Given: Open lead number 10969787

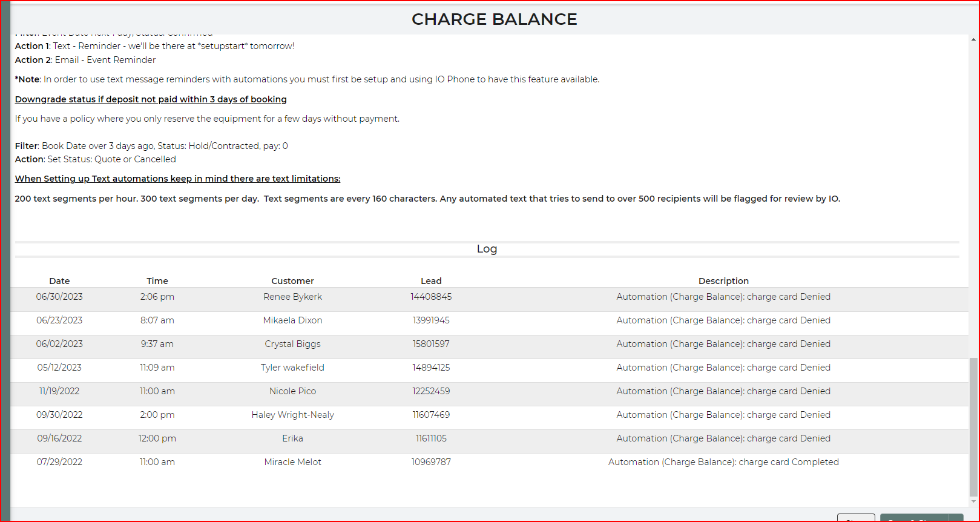Looking at the screenshot, I should click(x=431, y=462).
